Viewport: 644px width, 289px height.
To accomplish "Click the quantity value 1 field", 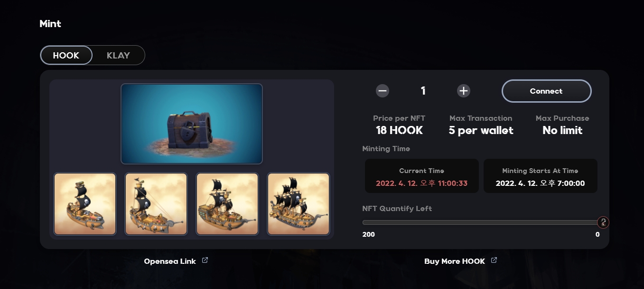I will 423,91.
